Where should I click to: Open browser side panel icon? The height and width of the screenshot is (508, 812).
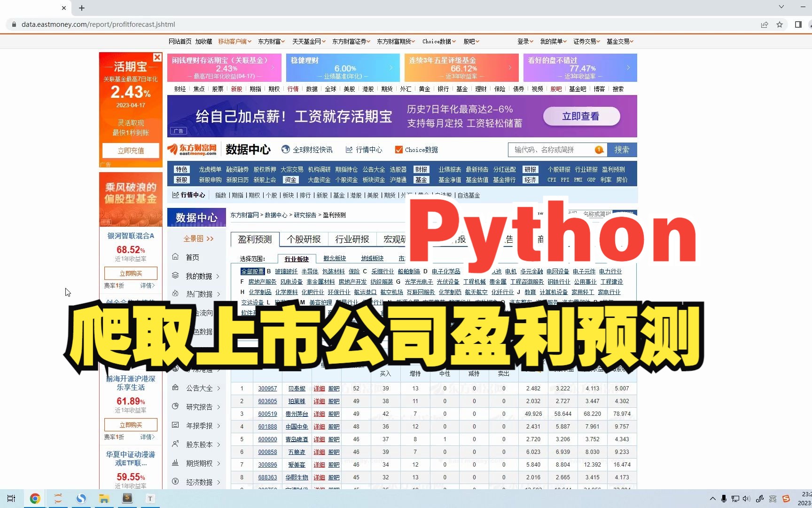point(798,24)
